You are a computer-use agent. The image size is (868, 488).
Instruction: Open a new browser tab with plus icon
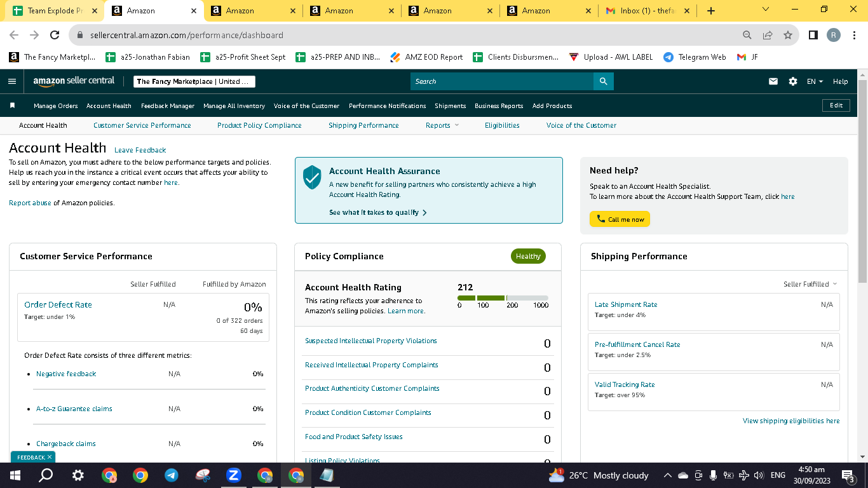click(x=710, y=11)
